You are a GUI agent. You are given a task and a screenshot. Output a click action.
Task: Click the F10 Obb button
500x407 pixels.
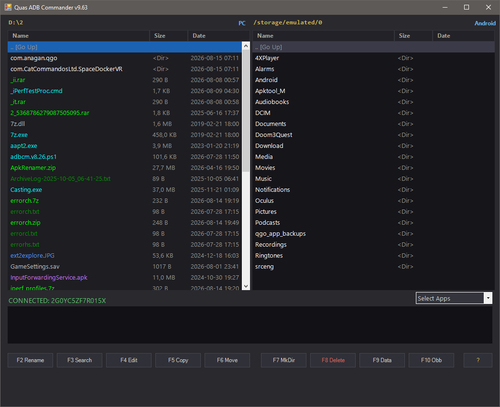431,360
